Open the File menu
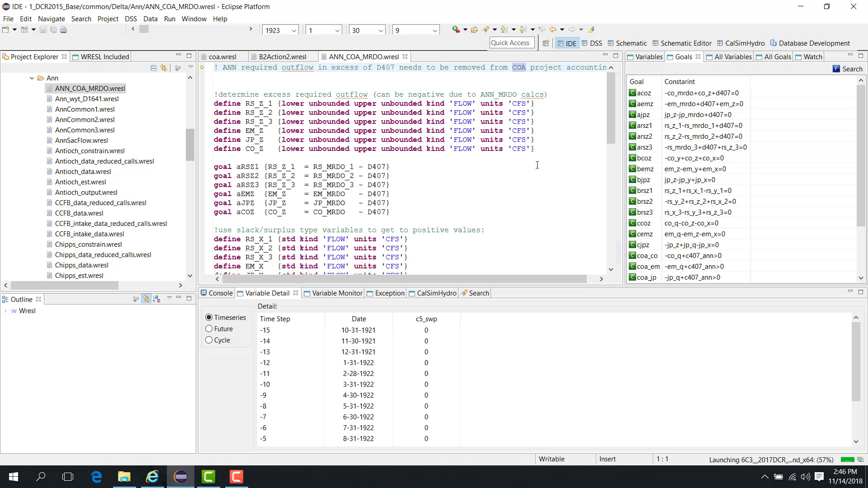The height and width of the screenshot is (488, 868). (8, 19)
